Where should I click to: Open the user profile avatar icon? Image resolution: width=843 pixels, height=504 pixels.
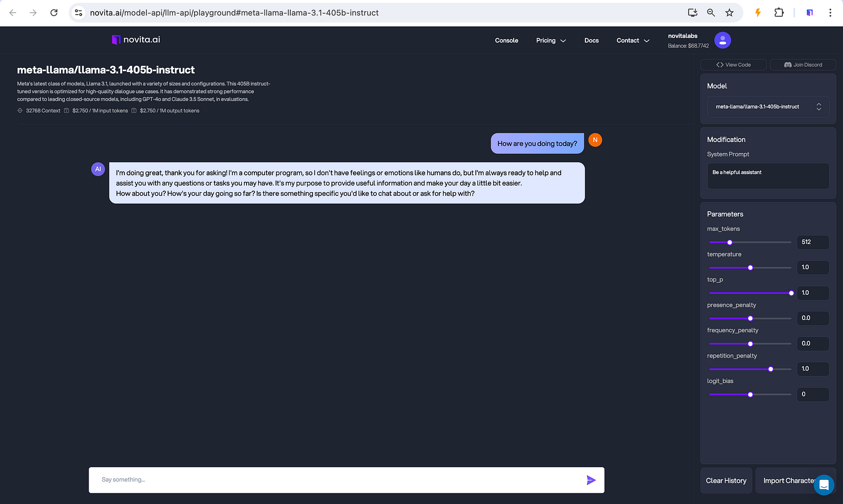tap(722, 40)
